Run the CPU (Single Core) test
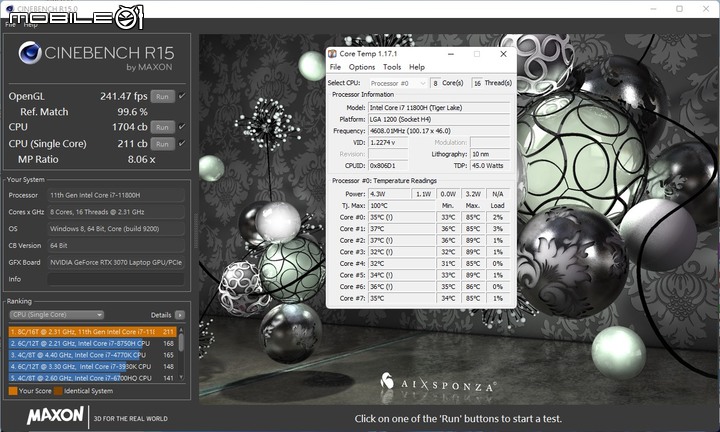 tap(163, 144)
